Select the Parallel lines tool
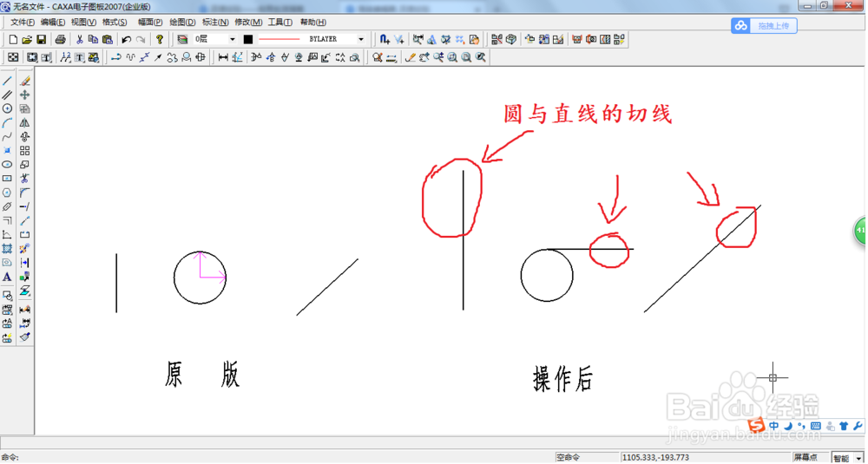 click(x=7, y=95)
